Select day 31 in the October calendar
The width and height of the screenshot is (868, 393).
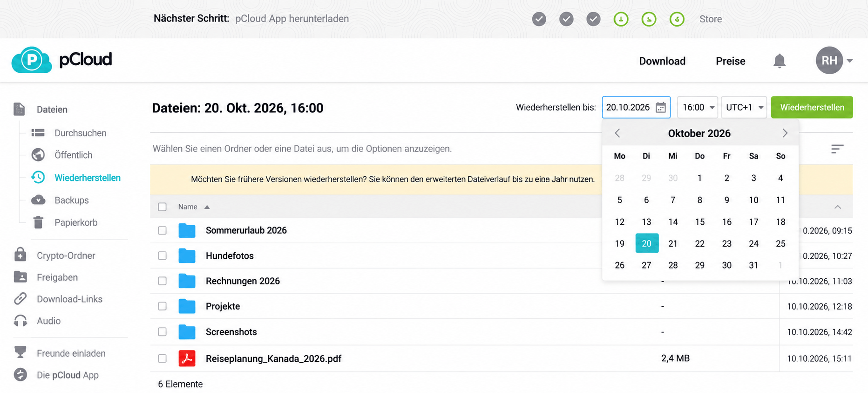(x=753, y=265)
